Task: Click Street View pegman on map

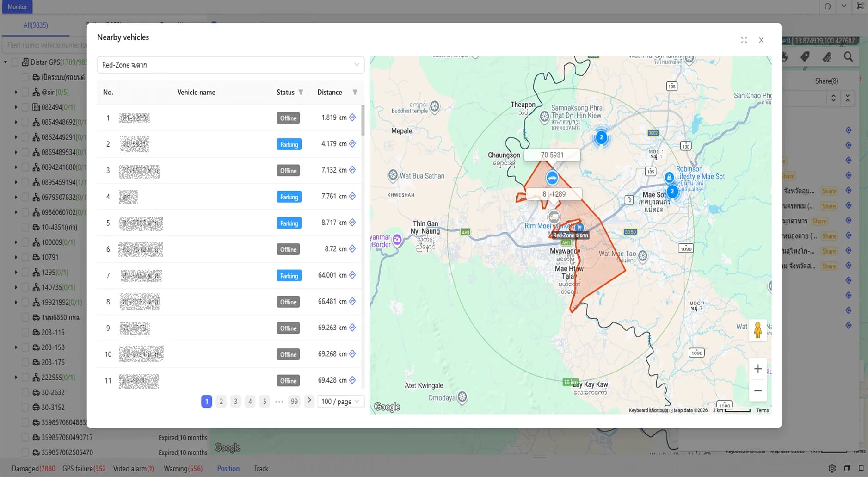Action: click(x=757, y=330)
